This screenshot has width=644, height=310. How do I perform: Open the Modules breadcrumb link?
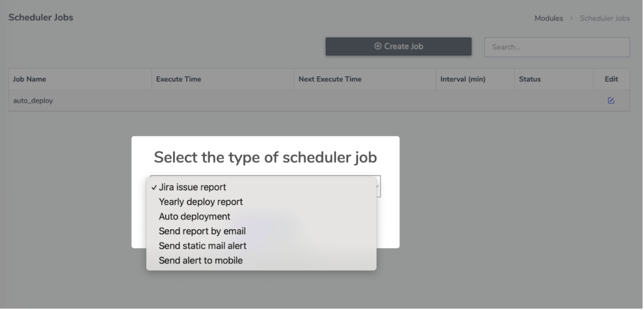pyautogui.click(x=548, y=18)
